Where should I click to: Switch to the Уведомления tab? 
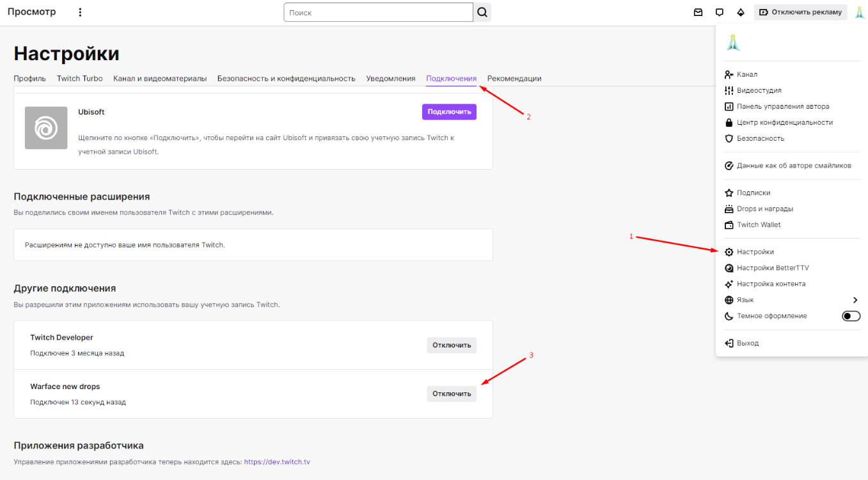click(x=391, y=79)
